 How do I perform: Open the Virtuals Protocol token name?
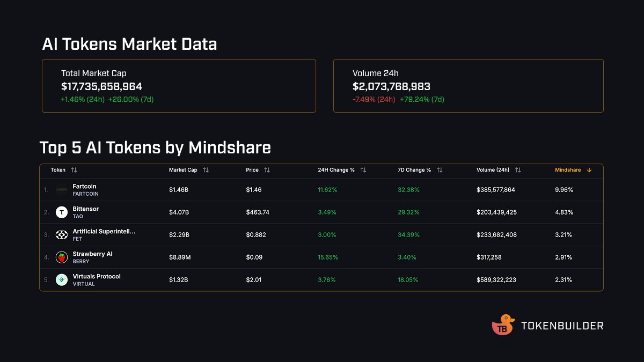(97, 276)
